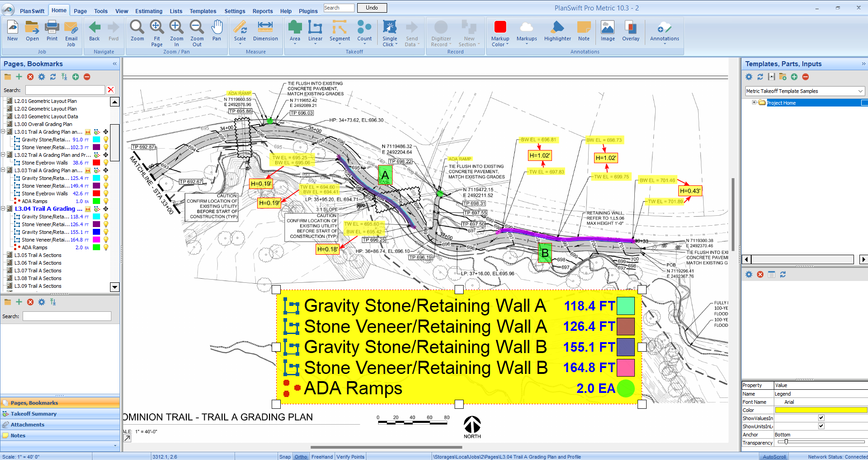Screen dimensions: 868x460
Task: Open Metric Takeoff Template Samples dropdown
Action: pos(860,91)
